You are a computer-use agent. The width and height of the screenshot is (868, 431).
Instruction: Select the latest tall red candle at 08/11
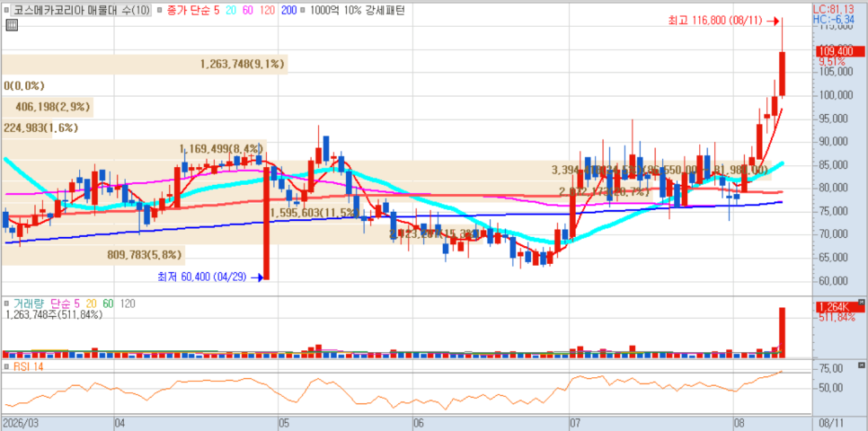pyautogui.click(x=783, y=74)
